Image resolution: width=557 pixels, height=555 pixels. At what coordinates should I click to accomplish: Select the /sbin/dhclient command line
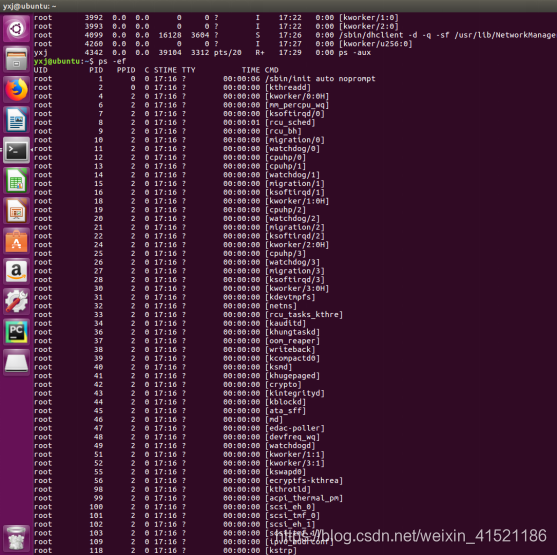coord(447,35)
